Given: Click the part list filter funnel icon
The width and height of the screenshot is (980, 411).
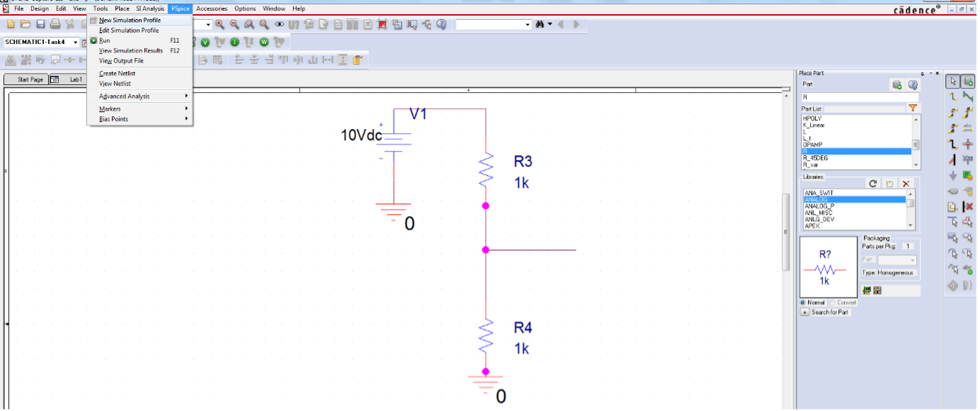Looking at the screenshot, I should click(x=913, y=108).
